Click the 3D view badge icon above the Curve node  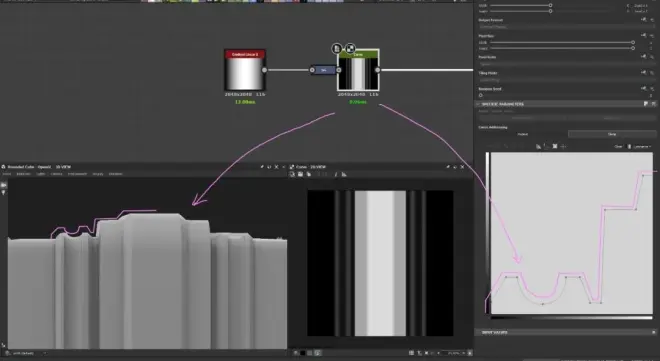(x=337, y=48)
